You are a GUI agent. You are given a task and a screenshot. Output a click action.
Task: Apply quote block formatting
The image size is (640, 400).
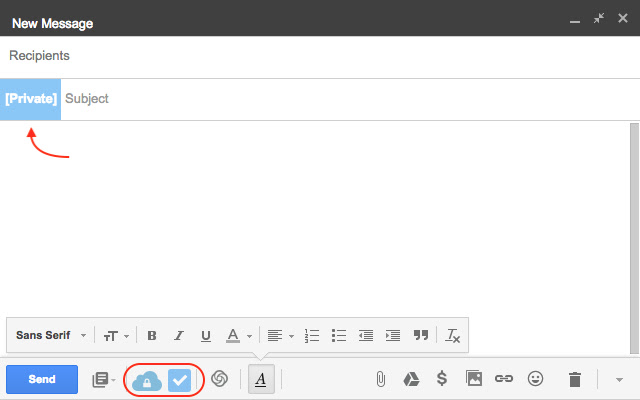(x=421, y=335)
